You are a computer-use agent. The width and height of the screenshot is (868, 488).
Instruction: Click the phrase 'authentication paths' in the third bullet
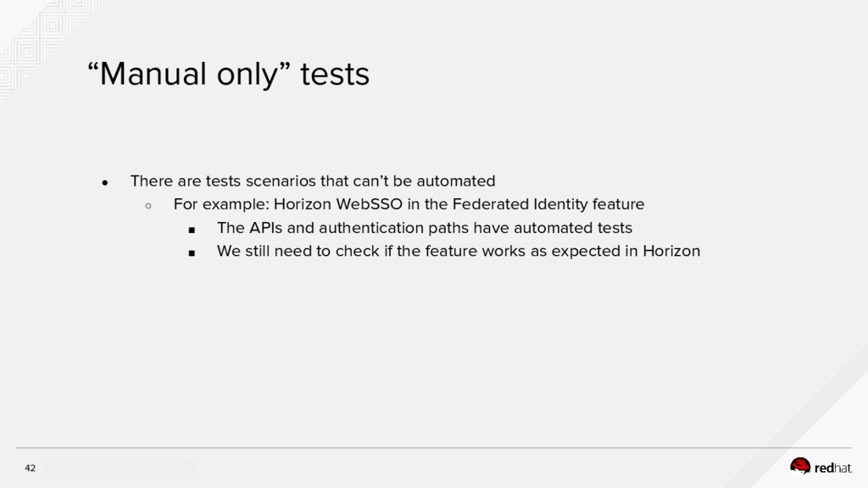(393, 228)
